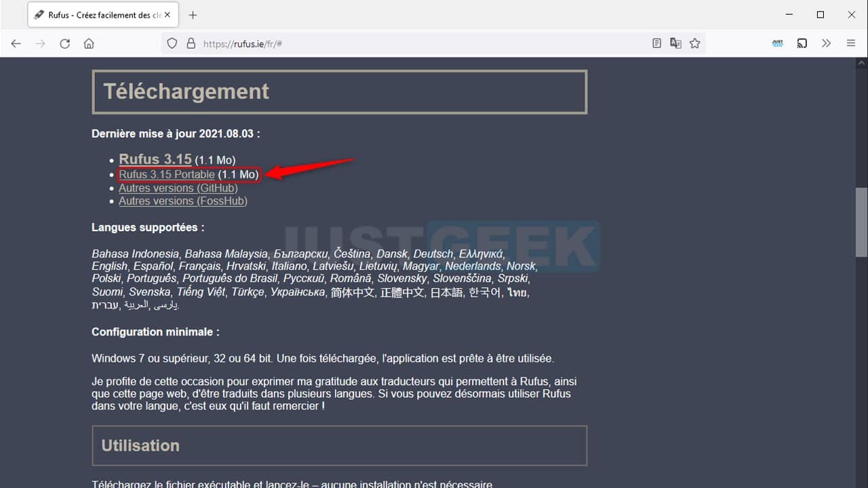
Task: Click the blue extension icon in toolbar
Action: (x=778, y=43)
